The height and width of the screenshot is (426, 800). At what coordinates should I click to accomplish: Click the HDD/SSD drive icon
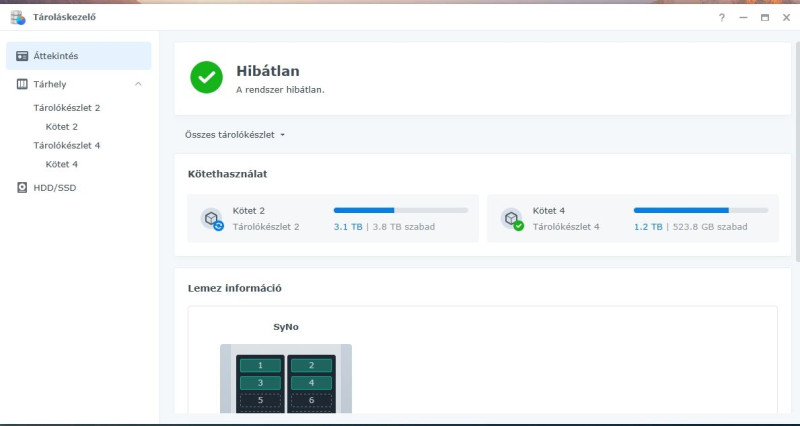click(22, 188)
